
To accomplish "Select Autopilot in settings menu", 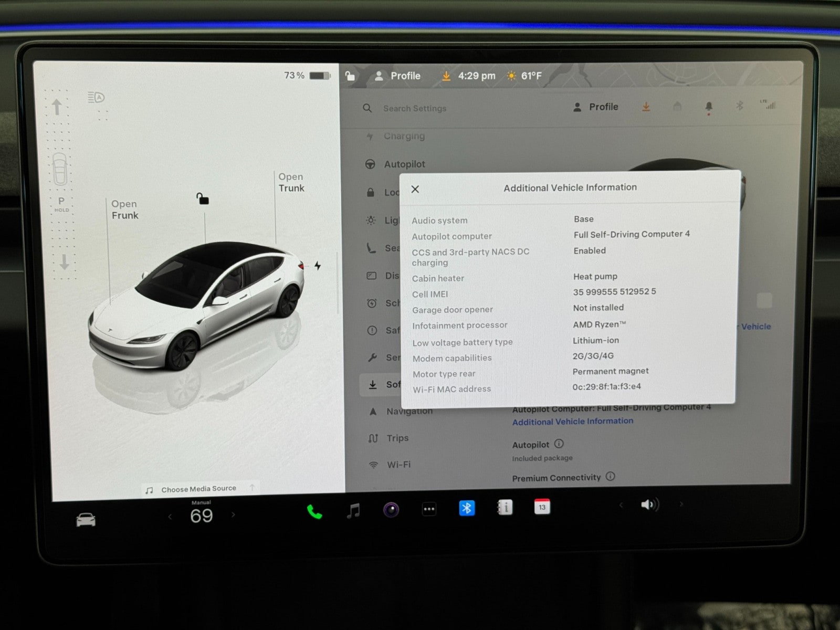I will 404,164.
